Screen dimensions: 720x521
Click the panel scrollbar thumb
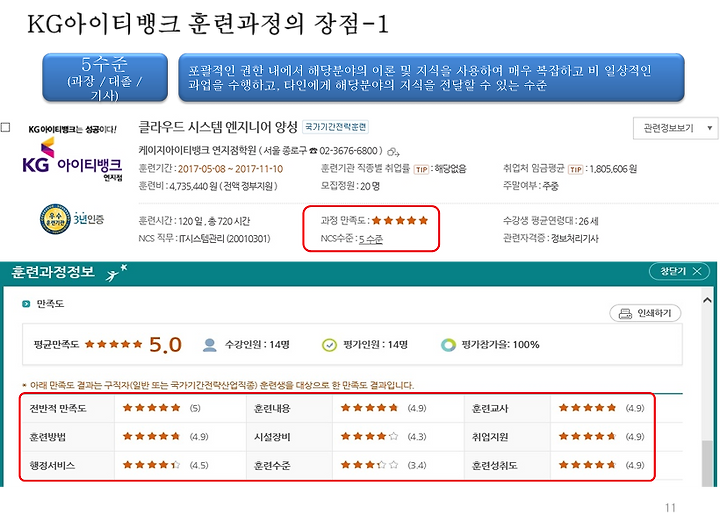[708, 463]
